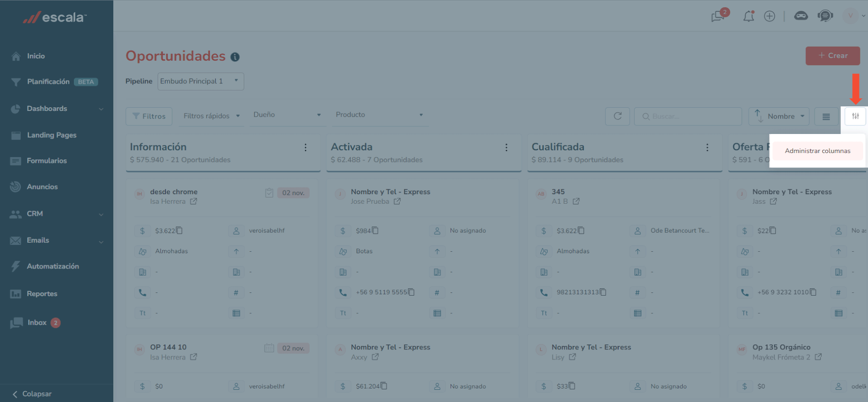The width and height of the screenshot is (868, 402).
Task: Open the Producto dropdown
Action: 379,115
